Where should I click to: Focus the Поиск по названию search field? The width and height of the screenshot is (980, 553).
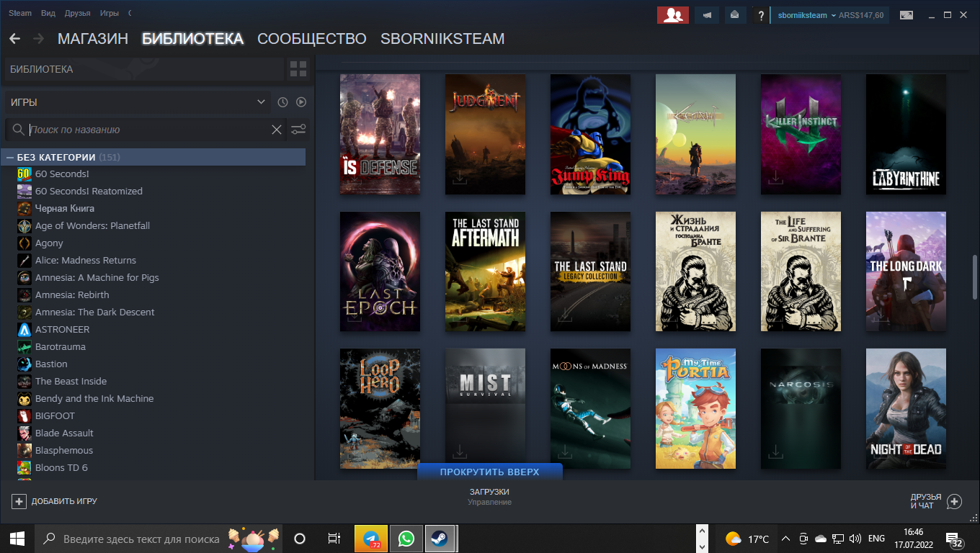(148, 130)
